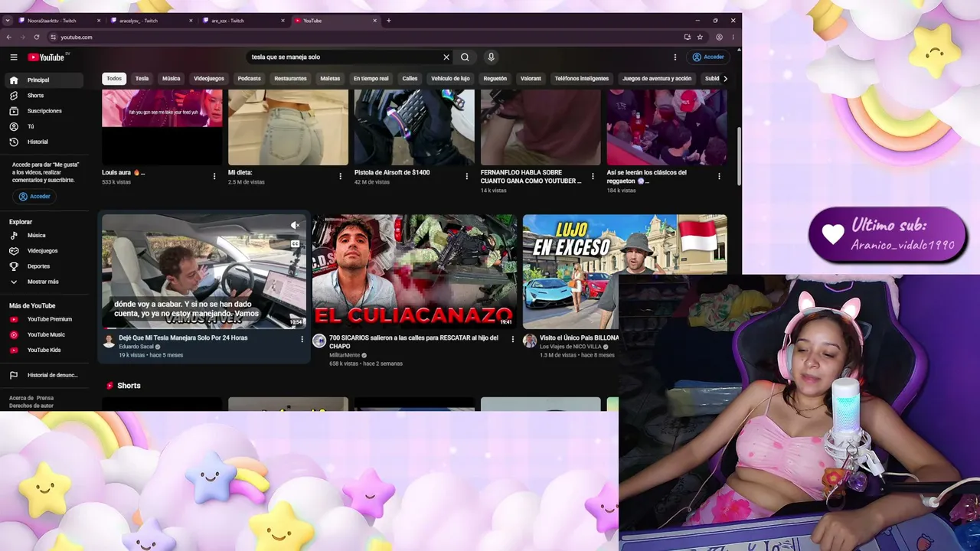This screenshot has height=551, width=980.
Task: Sign in with the top Acceder button
Action: [708, 57]
